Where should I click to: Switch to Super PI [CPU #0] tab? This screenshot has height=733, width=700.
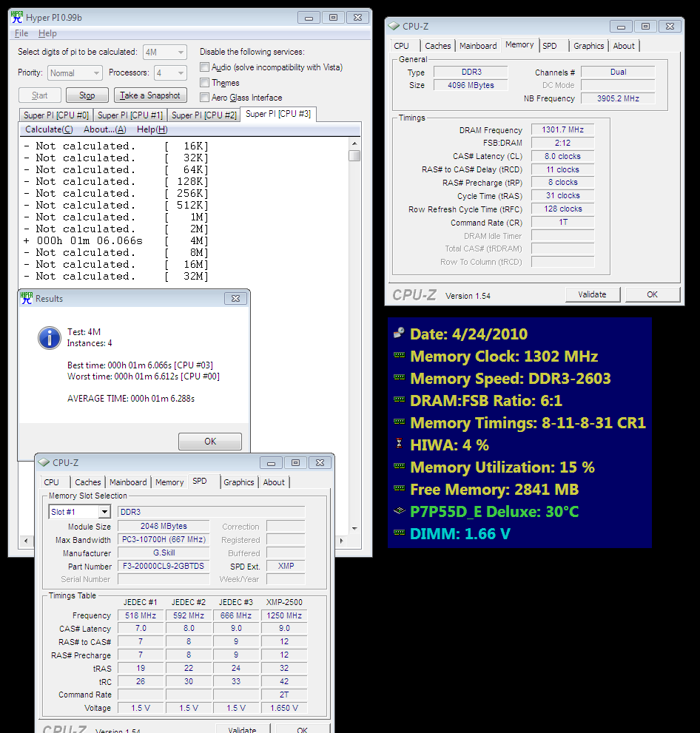pos(56,115)
